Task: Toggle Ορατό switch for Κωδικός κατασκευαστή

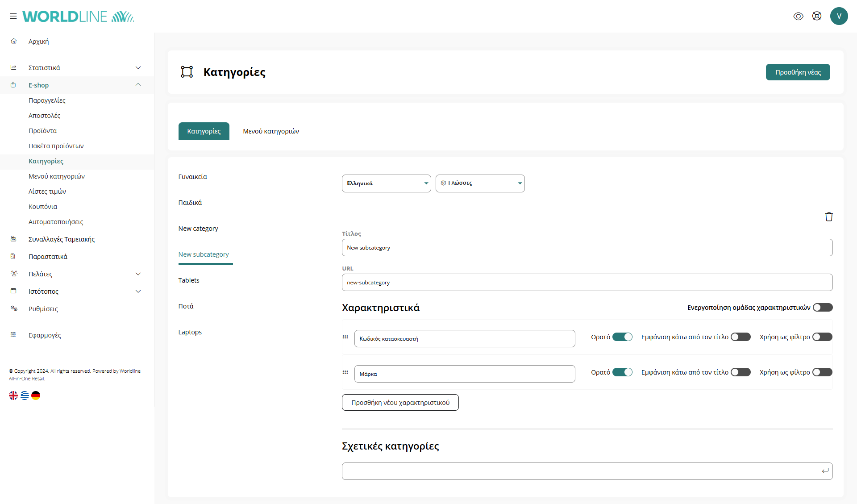Action: [622, 337]
